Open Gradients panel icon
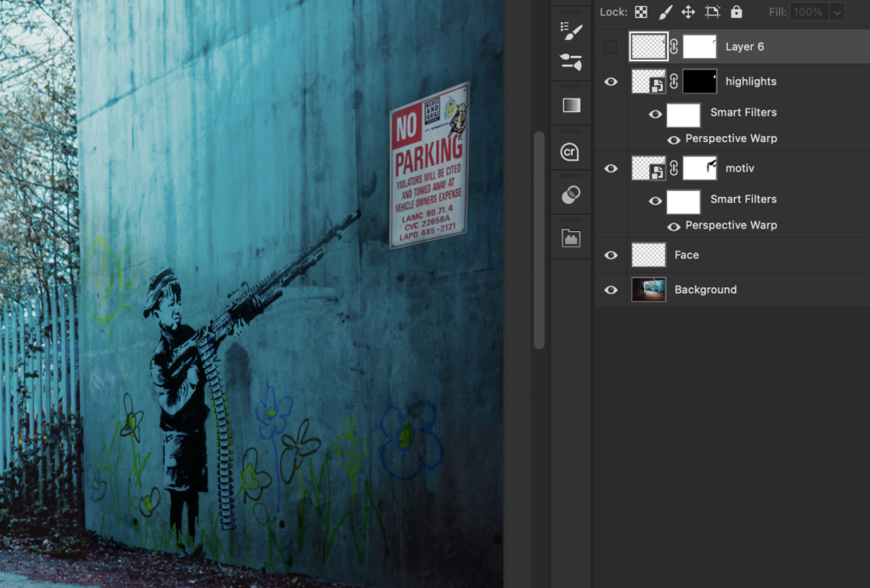Screen dimensions: 870x588 (571, 105)
